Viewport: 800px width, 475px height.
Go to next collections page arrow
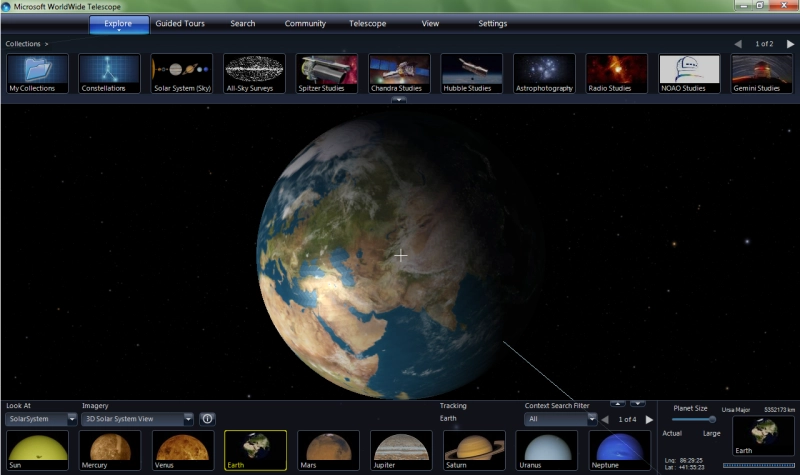click(790, 44)
